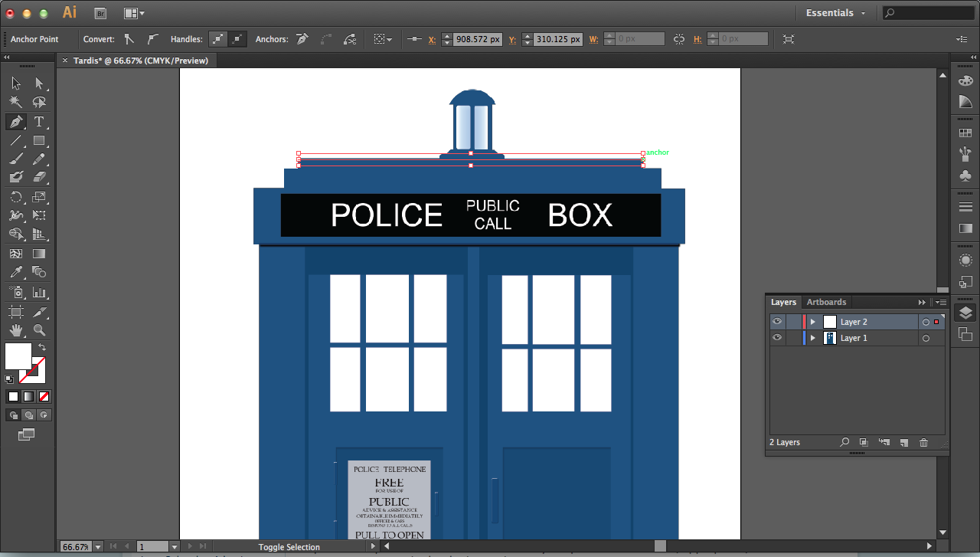Click Delete Selection trash button

[923, 442]
